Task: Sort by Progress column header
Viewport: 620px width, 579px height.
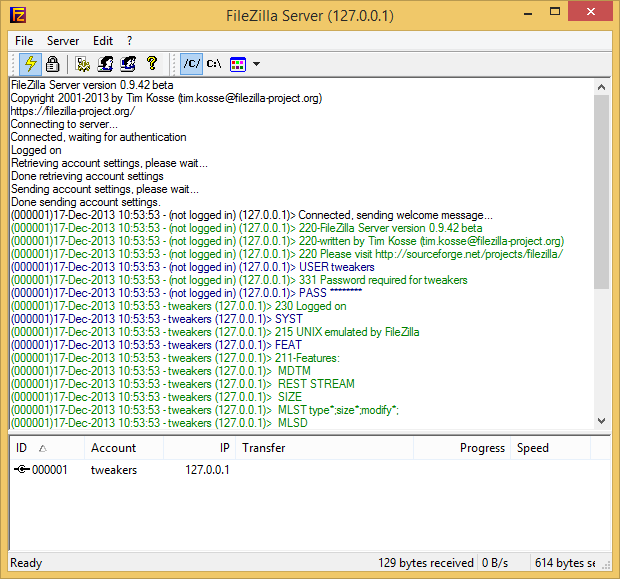Action: (x=462, y=448)
